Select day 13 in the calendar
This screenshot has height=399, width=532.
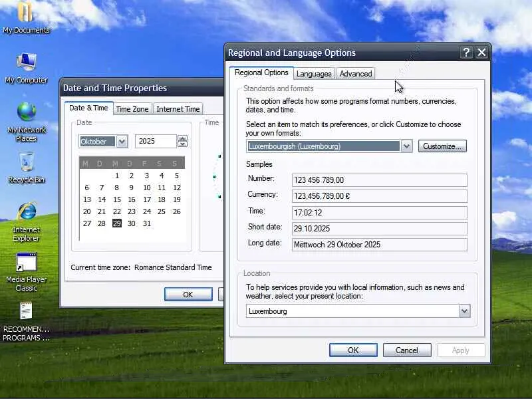pos(87,199)
